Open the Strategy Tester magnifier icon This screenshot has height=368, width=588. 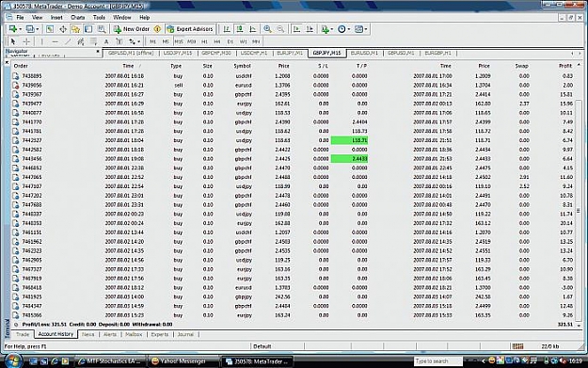click(x=102, y=29)
